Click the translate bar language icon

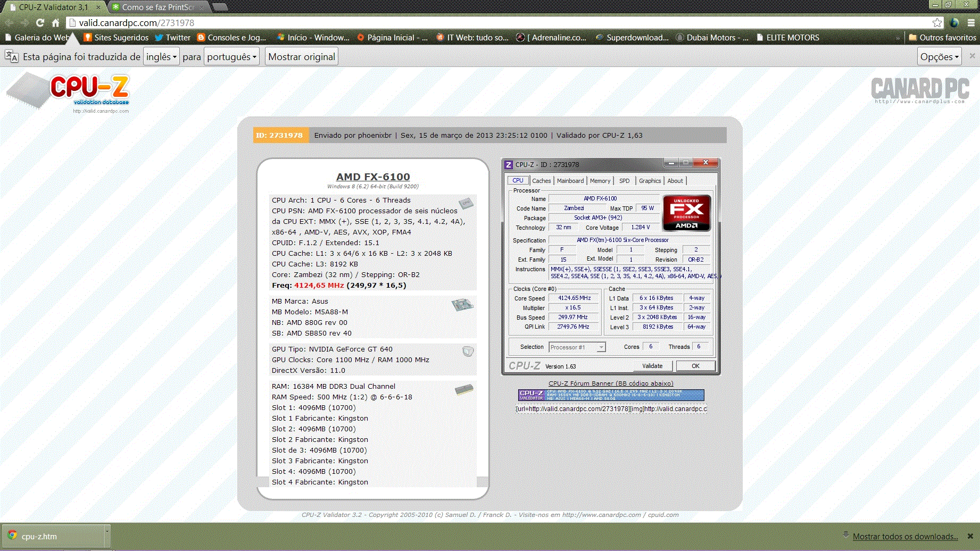coord(11,56)
